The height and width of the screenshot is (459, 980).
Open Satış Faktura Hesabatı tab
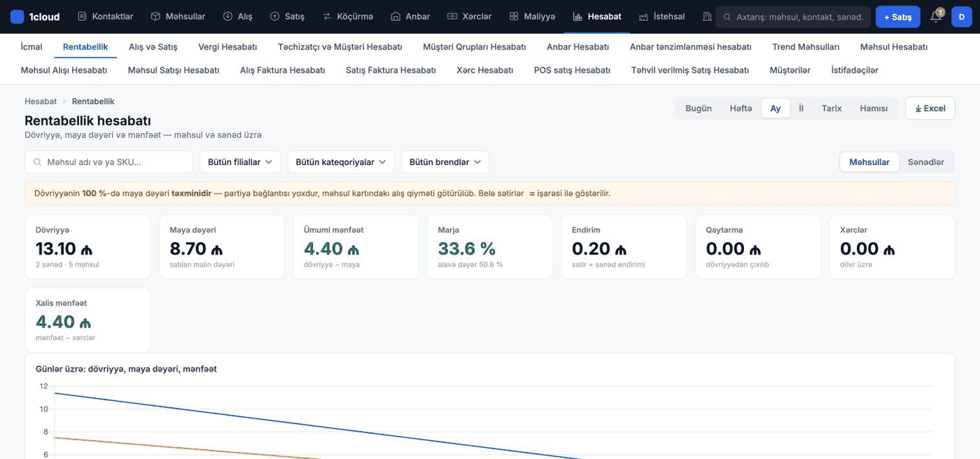[x=391, y=70]
